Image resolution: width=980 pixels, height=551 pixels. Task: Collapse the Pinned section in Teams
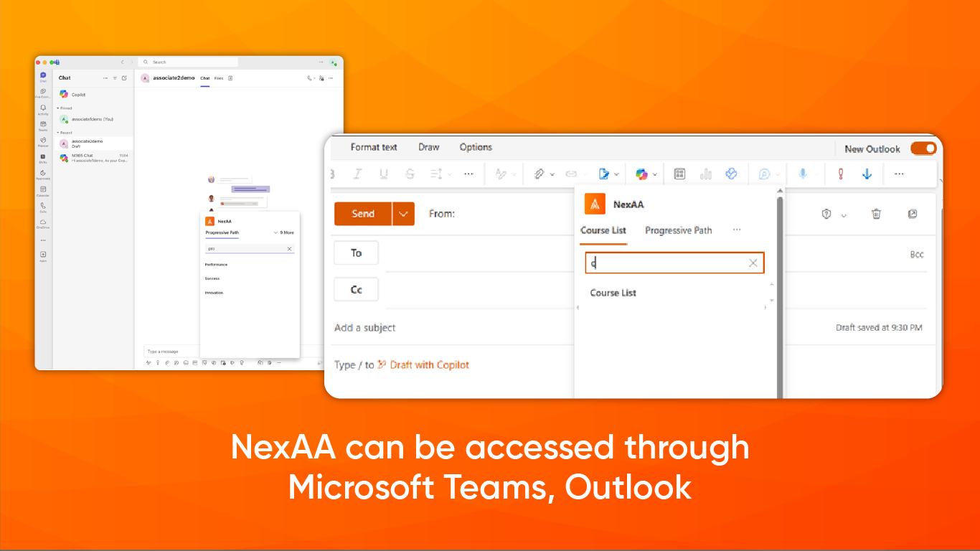[x=58, y=108]
